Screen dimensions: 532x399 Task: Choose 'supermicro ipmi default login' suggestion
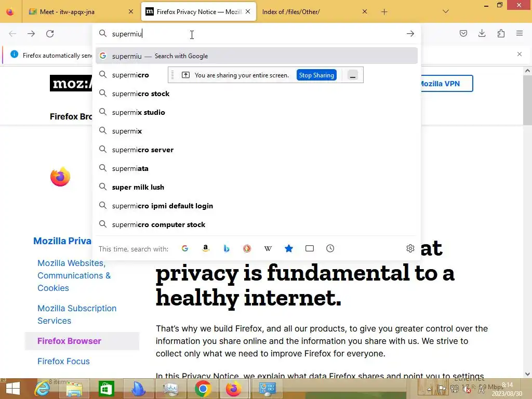pos(257,206)
